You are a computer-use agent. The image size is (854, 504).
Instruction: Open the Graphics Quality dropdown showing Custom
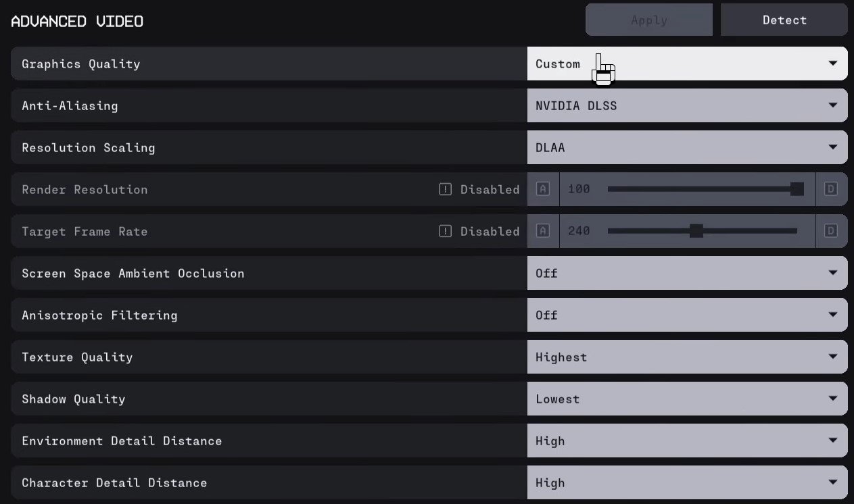pos(687,64)
